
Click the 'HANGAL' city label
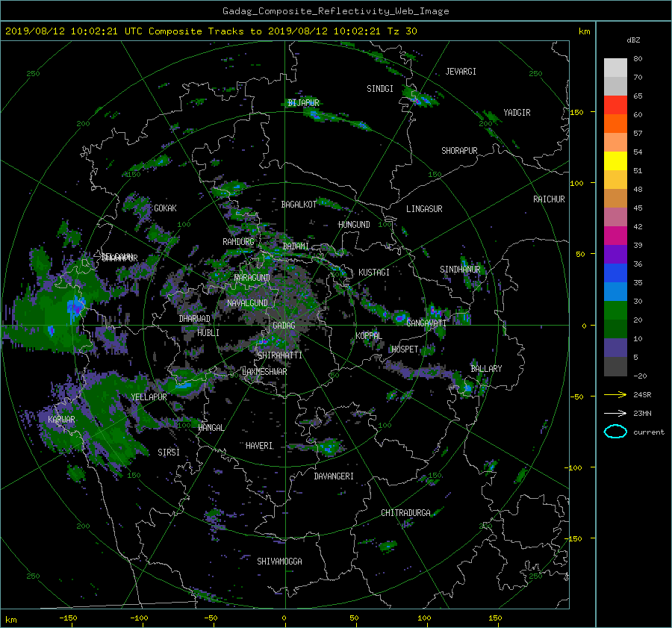tap(211, 428)
